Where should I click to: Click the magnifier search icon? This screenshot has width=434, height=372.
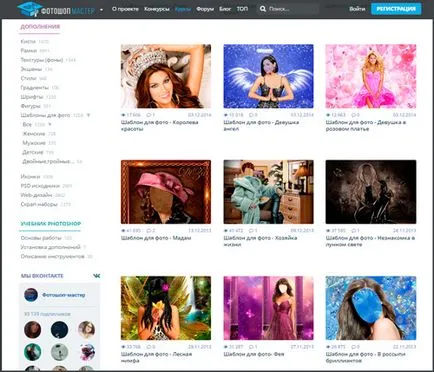263,9
